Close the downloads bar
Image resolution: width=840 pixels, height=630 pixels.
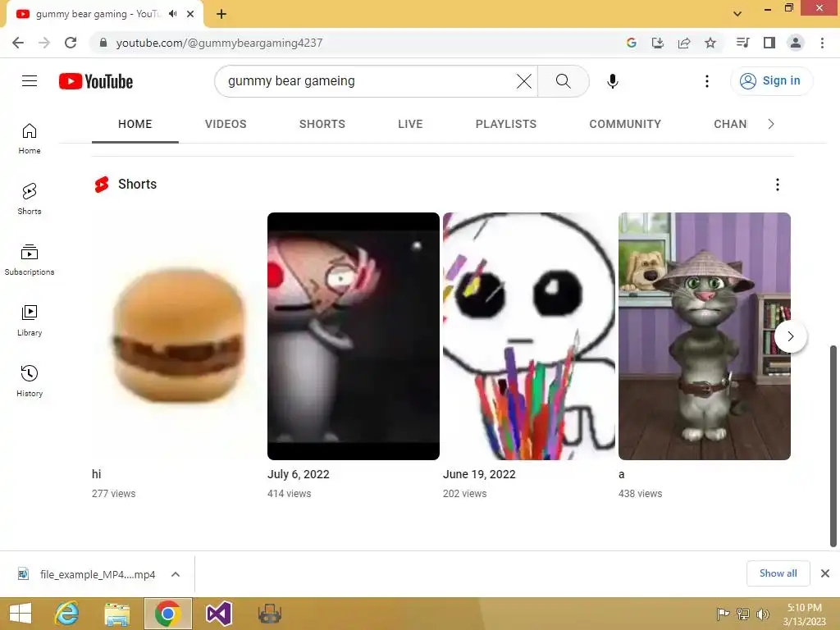coord(825,573)
